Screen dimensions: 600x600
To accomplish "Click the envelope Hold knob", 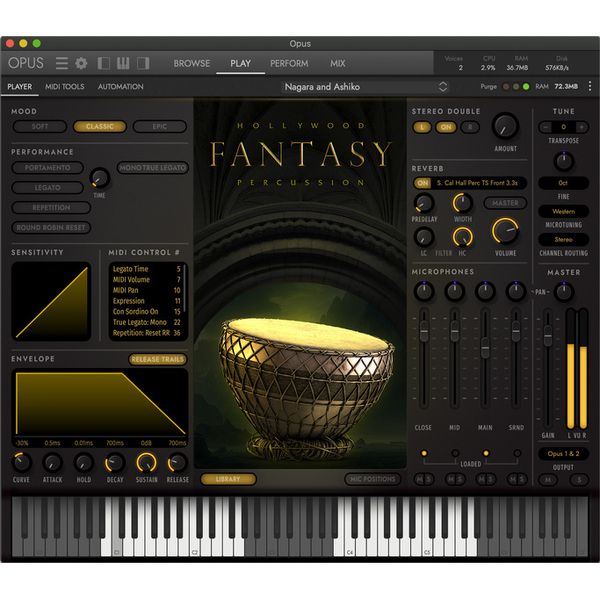I will [x=83, y=463].
